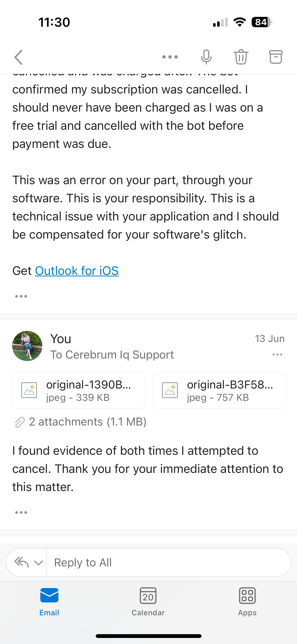The height and width of the screenshot is (644, 297).
Task: Open the Outlook for iOS link
Action: point(77,271)
